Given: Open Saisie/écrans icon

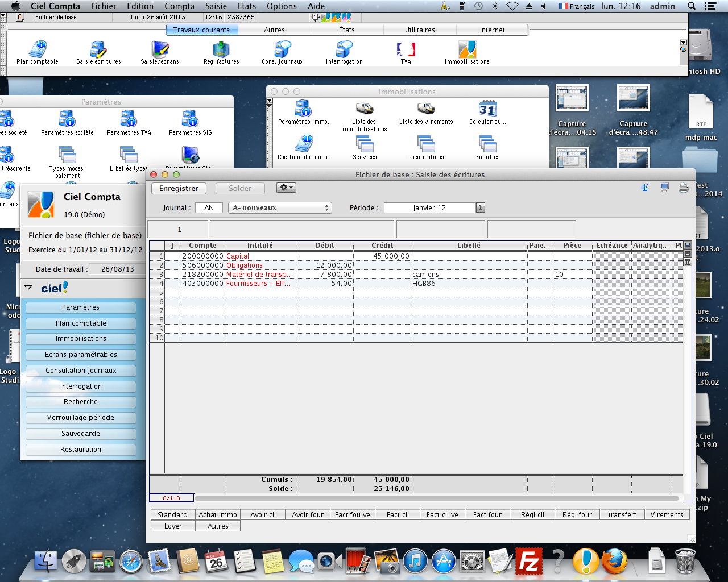Looking at the screenshot, I should pyautogui.click(x=160, y=49).
